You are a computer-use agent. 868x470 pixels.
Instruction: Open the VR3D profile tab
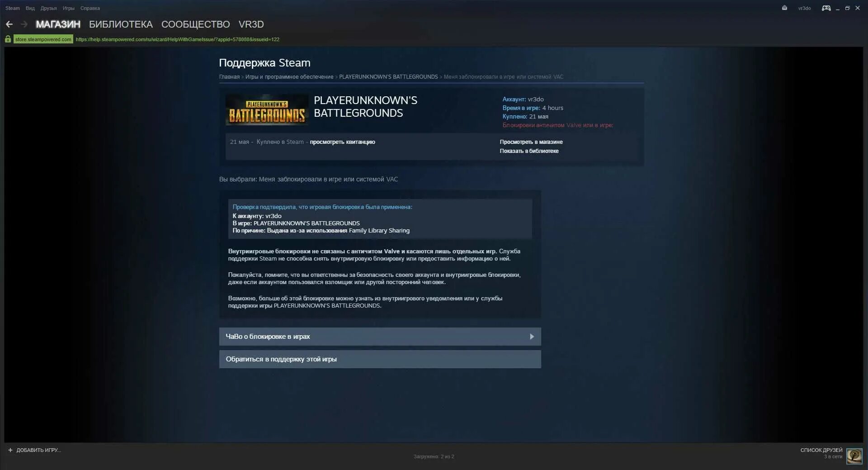[251, 24]
